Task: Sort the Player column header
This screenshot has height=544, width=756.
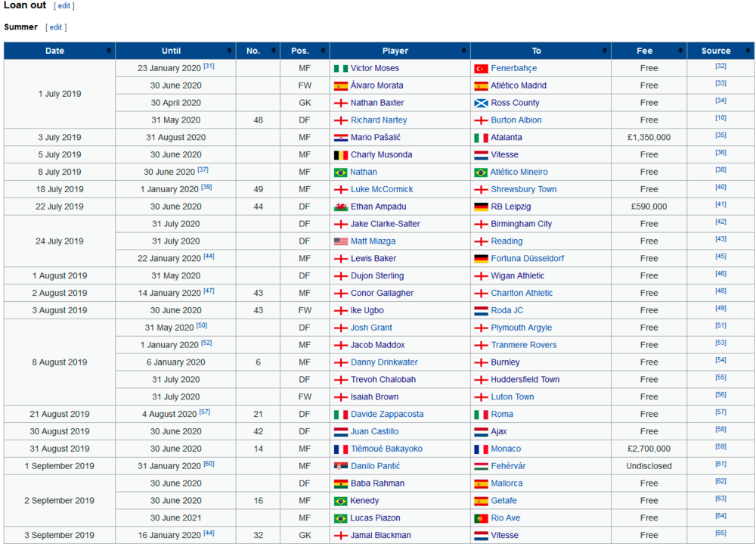Action: coord(464,51)
